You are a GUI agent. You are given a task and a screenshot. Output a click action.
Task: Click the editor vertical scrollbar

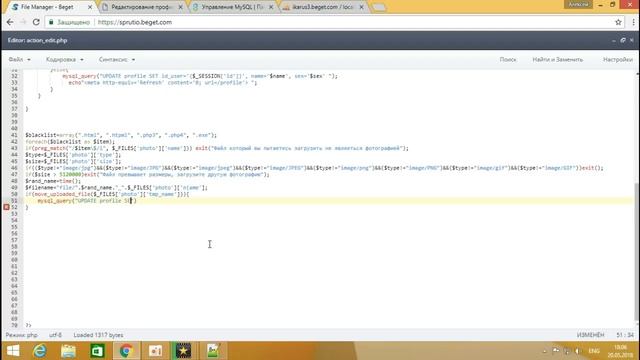point(636,251)
